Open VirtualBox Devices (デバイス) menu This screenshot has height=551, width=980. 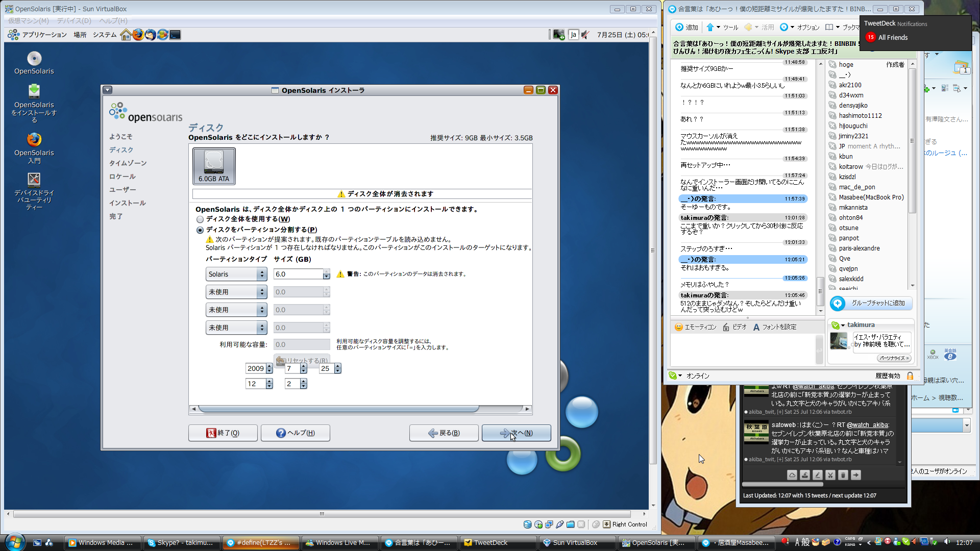pos(74,20)
